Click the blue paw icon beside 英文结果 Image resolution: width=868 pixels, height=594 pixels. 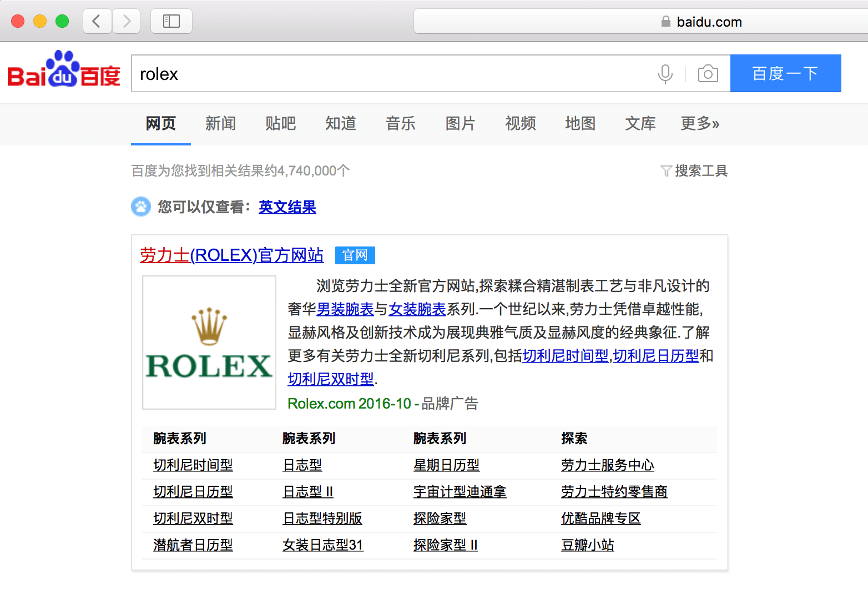pos(141,207)
